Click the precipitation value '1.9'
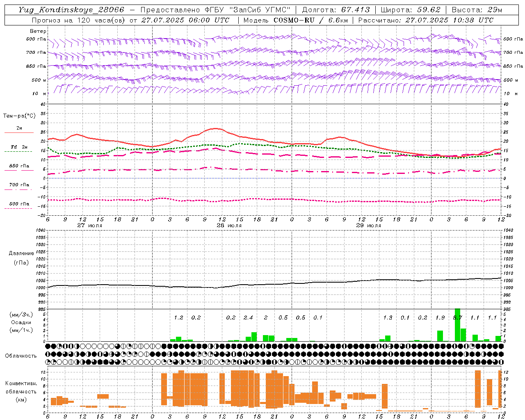 click(x=440, y=317)
